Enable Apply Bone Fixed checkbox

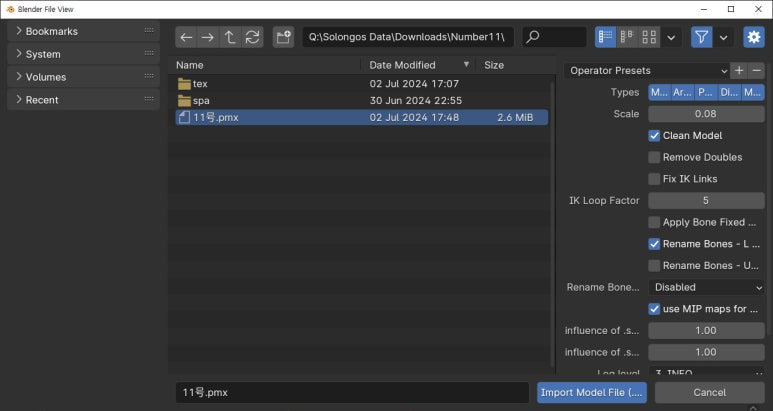(x=654, y=222)
